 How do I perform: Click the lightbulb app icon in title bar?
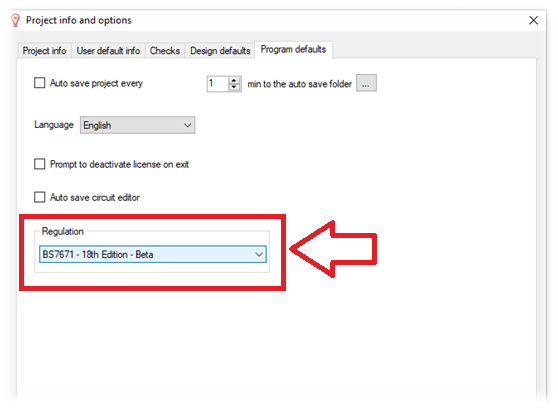(x=15, y=20)
